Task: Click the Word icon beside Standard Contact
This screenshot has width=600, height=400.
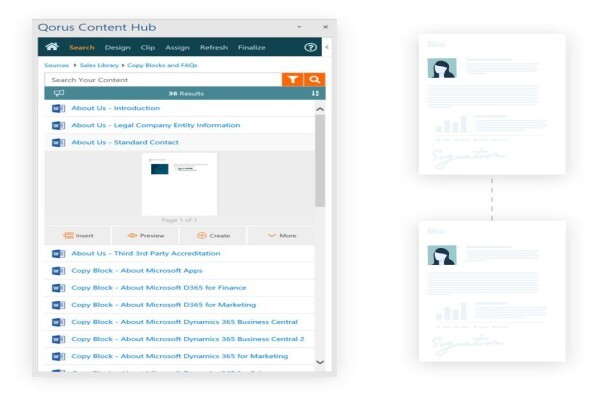Action: click(x=58, y=142)
